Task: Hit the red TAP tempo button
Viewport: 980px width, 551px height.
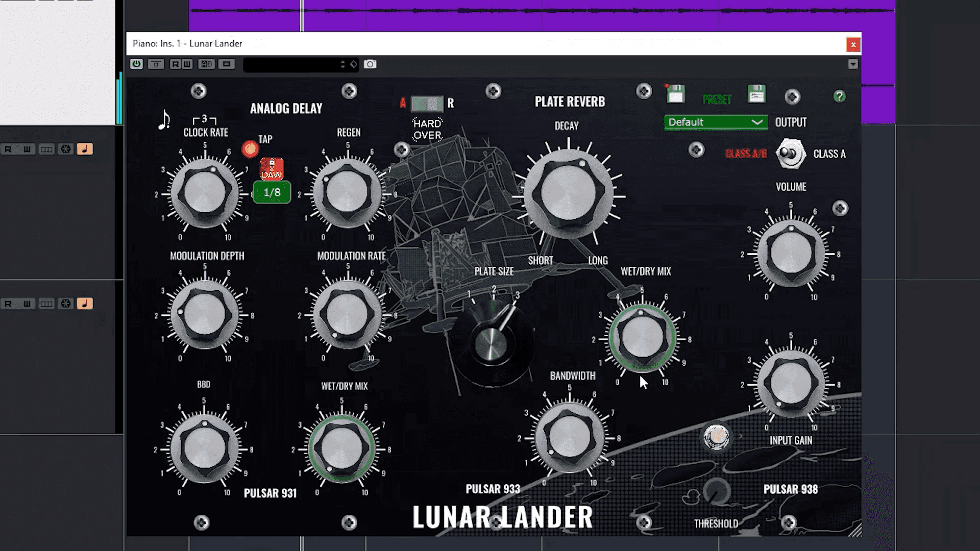Action: (250, 148)
